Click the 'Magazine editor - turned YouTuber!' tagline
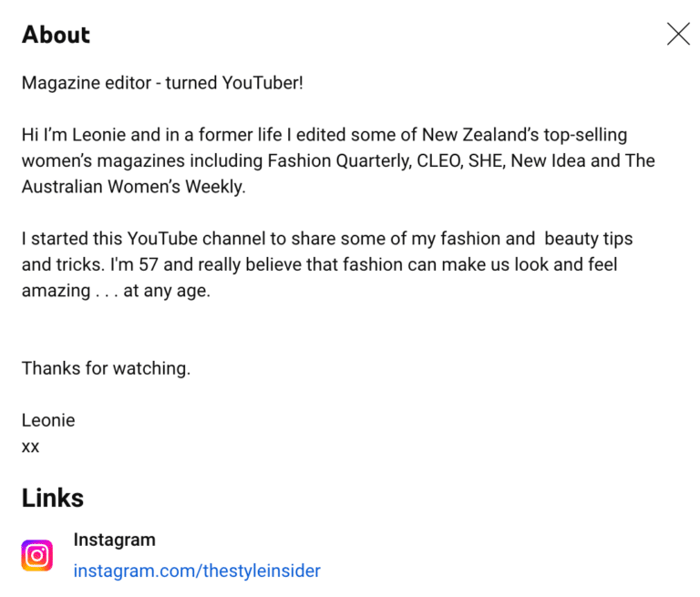The height and width of the screenshot is (597, 700). click(x=162, y=83)
